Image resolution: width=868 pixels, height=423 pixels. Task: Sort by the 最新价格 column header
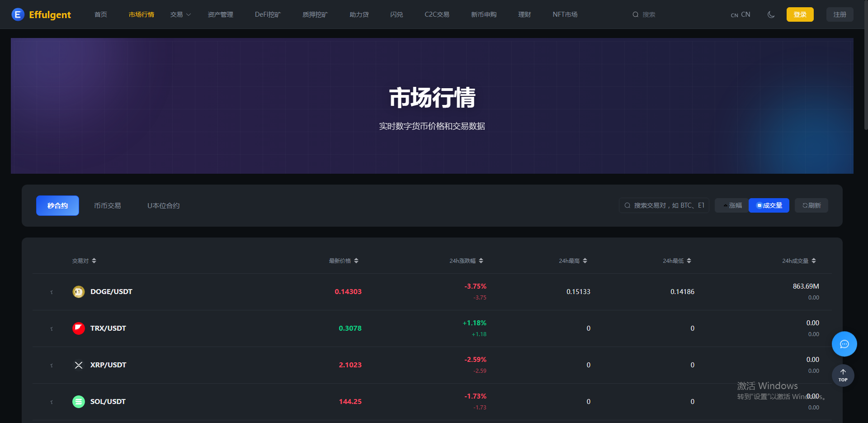click(x=343, y=261)
